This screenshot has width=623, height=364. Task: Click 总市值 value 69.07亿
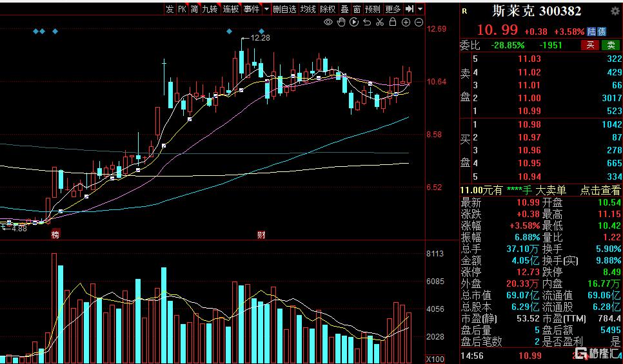(x=523, y=295)
